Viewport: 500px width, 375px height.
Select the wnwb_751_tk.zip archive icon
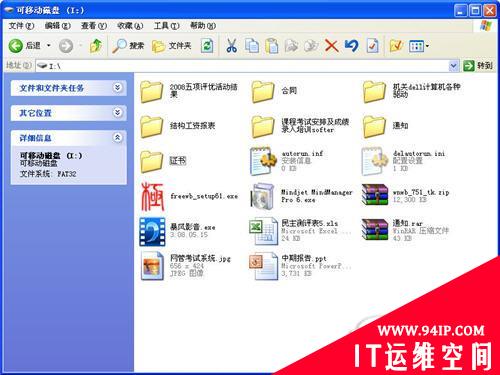pyautogui.click(x=375, y=194)
